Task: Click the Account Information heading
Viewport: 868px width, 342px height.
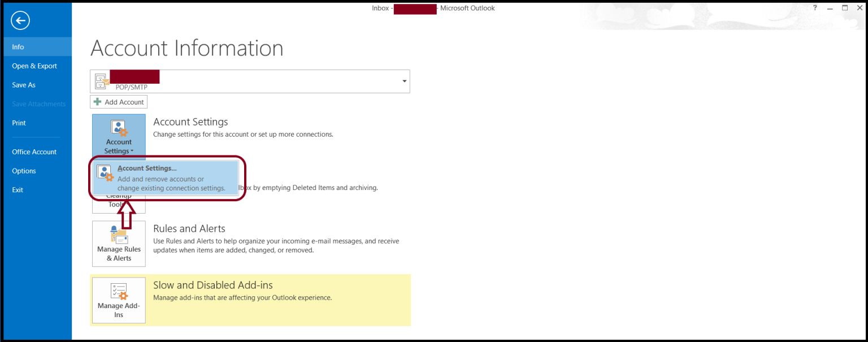Action: (x=186, y=48)
